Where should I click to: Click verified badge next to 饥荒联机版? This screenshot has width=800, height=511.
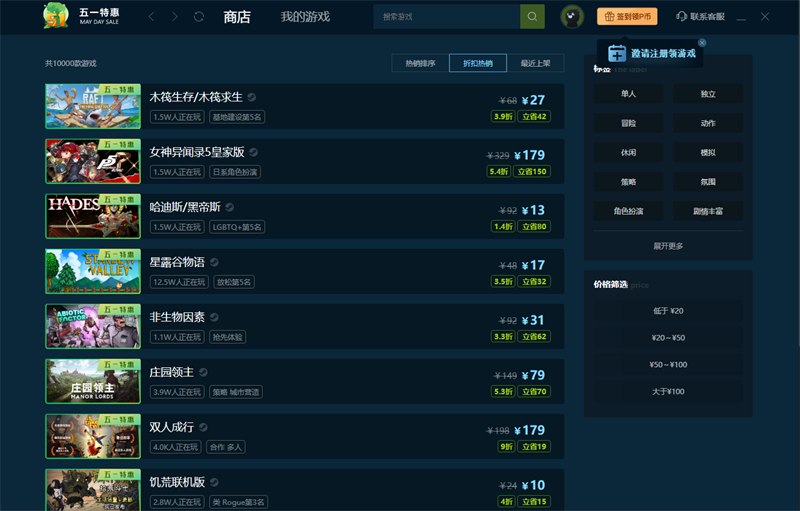(214, 482)
